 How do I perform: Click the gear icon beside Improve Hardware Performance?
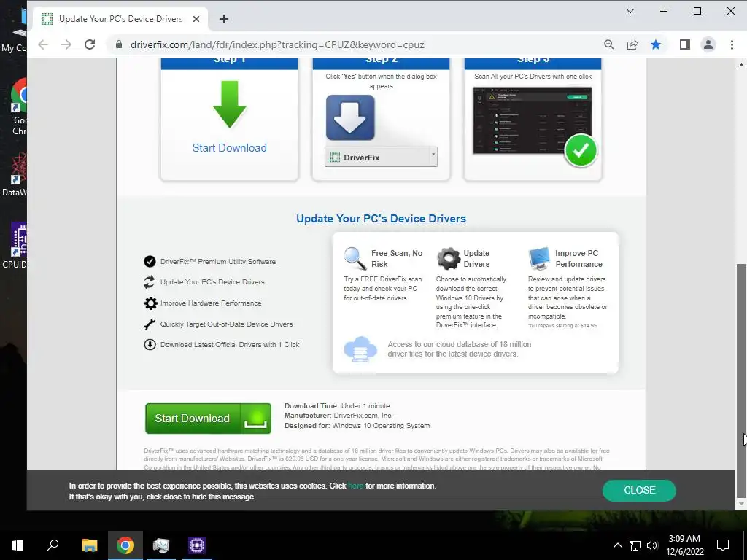click(x=150, y=303)
